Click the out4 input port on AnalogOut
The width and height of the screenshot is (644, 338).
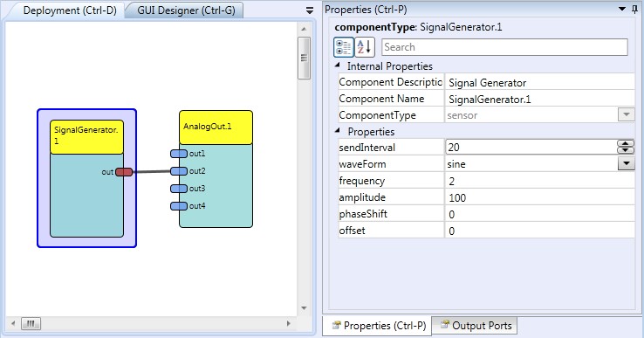[179, 206]
